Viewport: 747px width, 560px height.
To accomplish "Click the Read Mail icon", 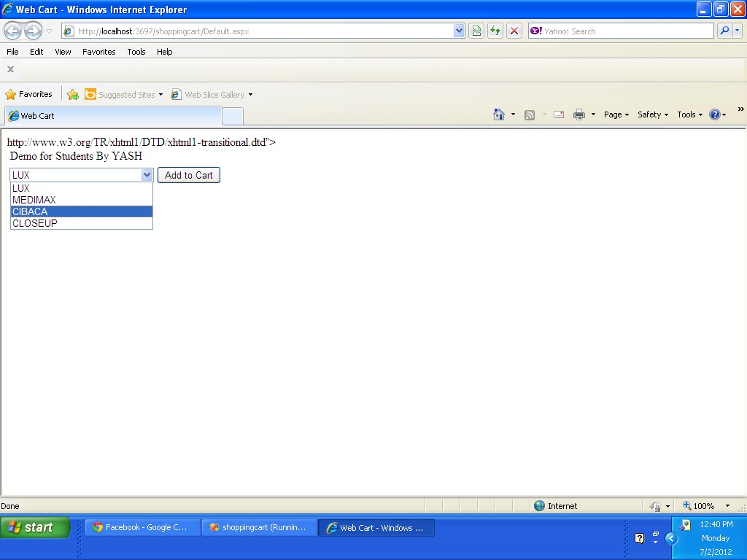I will 559,114.
